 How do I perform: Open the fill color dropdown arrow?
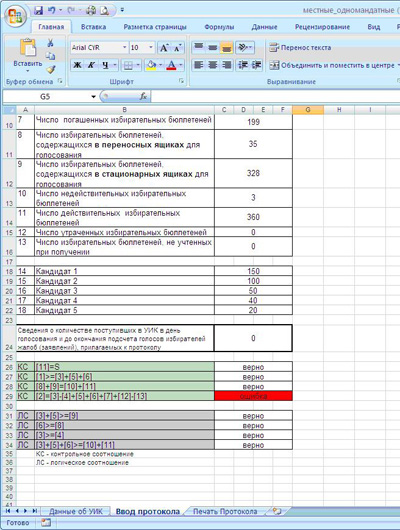point(160,65)
